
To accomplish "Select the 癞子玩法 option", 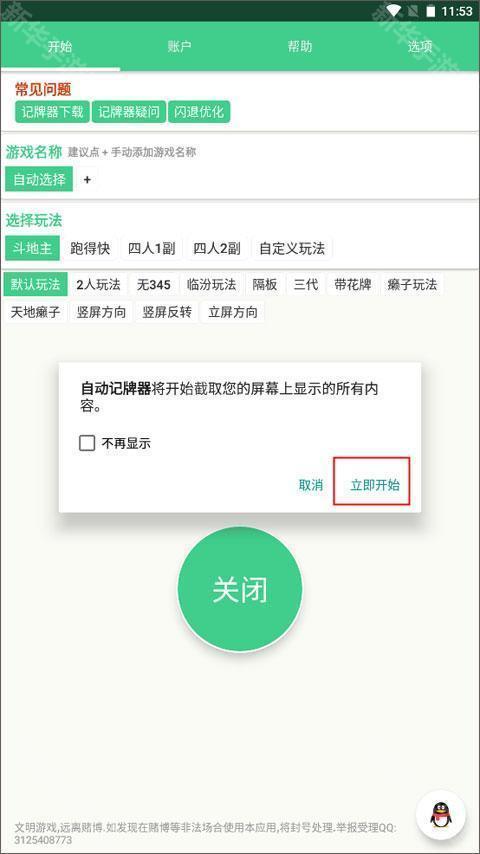I will click(412, 284).
